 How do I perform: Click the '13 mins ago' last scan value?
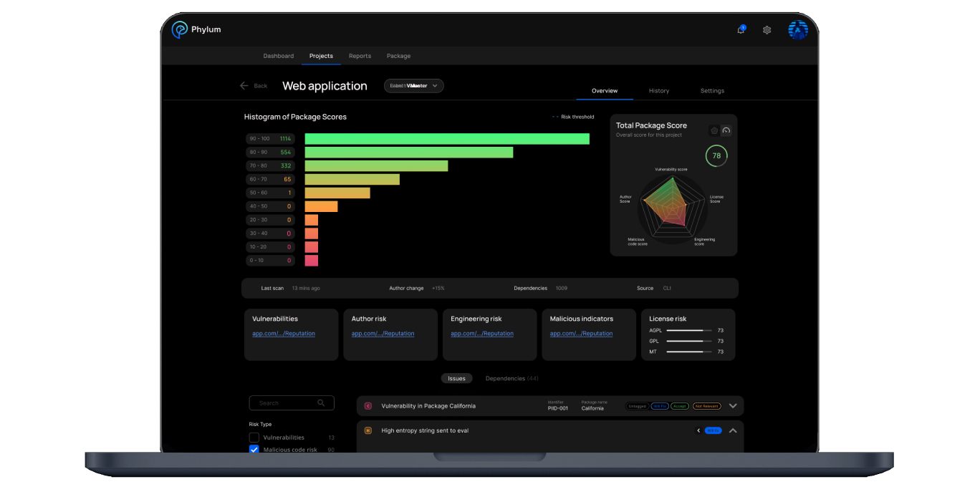tap(306, 288)
